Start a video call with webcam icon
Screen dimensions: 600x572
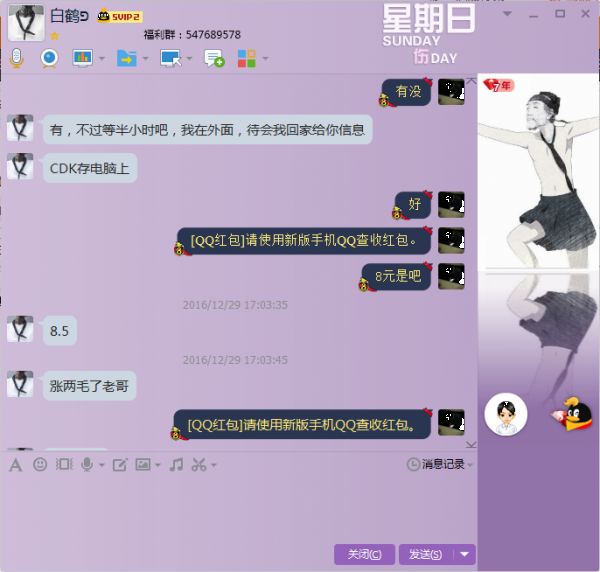[49, 58]
